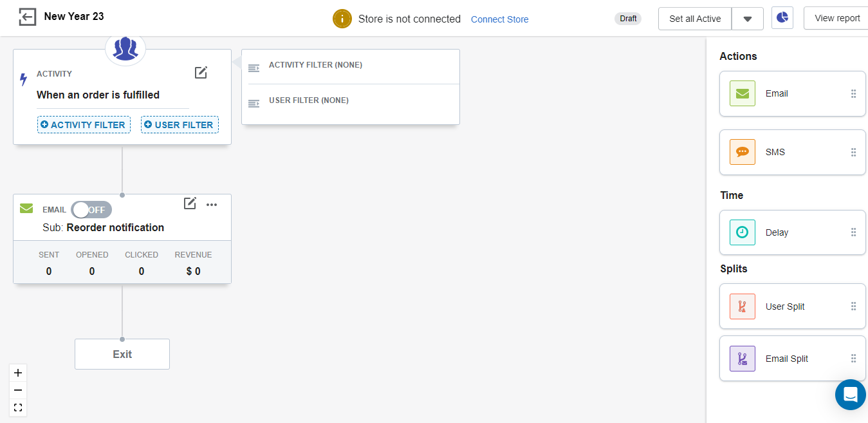Click the Delay card label
Screen dimensions: 868x423
[x=777, y=232]
